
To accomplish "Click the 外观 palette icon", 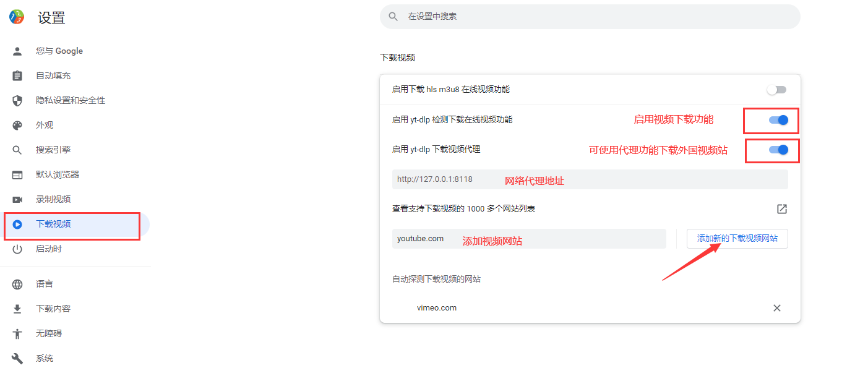I will click(x=17, y=126).
